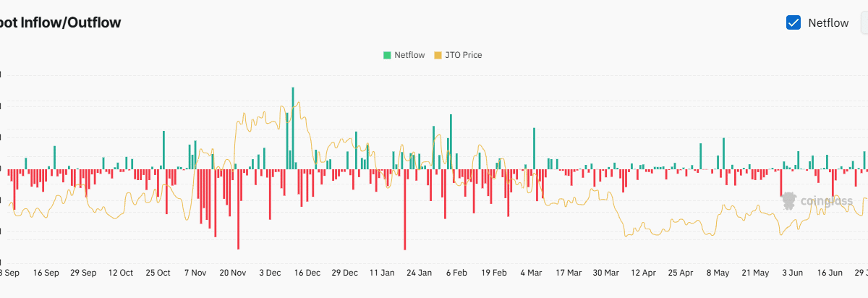
Task: Click the 8 May date axis label
Action: click(x=718, y=273)
